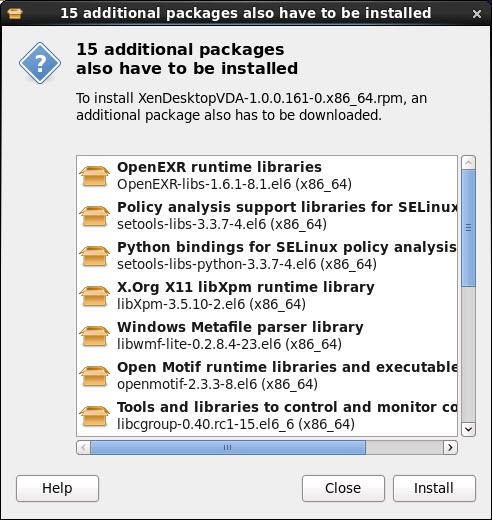Click the package icon beside libcgroup entry
The image size is (492, 520).
(94, 416)
